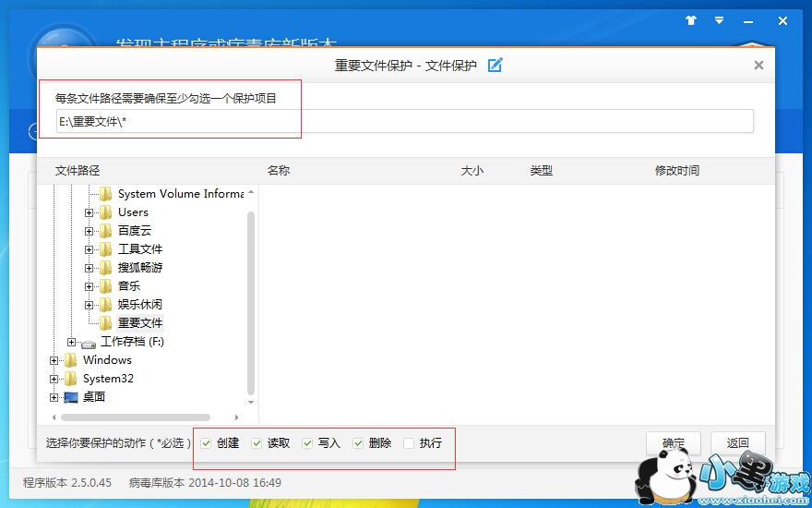The width and height of the screenshot is (812, 508).
Task: Expand the 百度云 folder node
Action: tap(90, 231)
